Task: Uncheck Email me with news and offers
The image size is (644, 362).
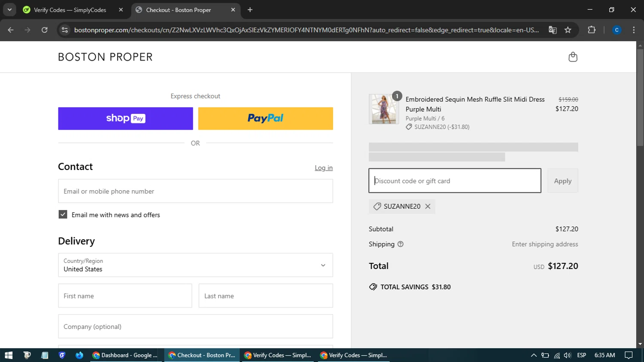Action: (63, 214)
